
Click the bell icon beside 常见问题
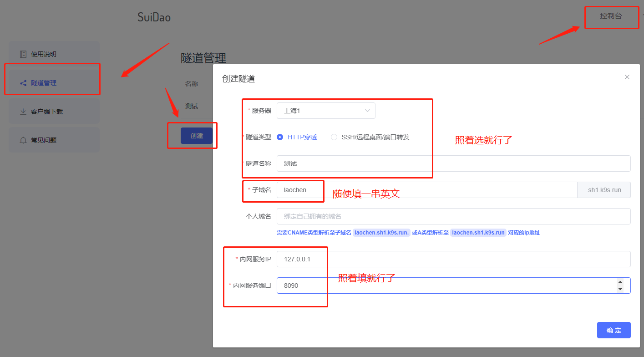pyautogui.click(x=23, y=140)
